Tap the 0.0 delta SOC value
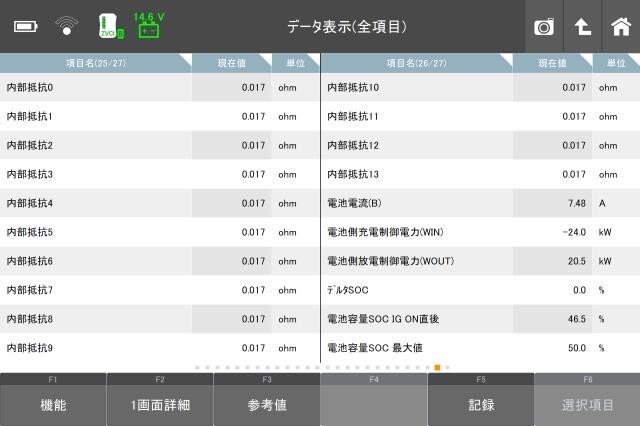 (579, 290)
